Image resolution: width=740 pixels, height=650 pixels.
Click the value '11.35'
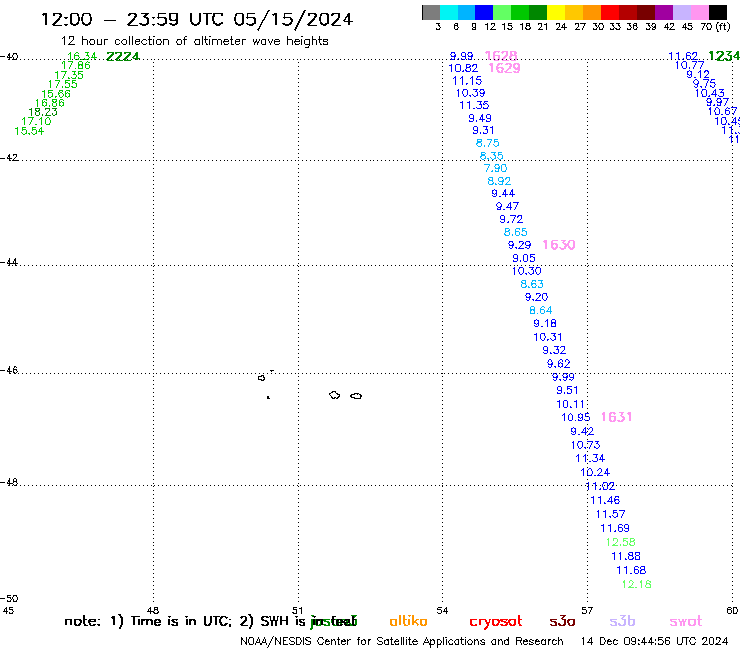(x=474, y=105)
